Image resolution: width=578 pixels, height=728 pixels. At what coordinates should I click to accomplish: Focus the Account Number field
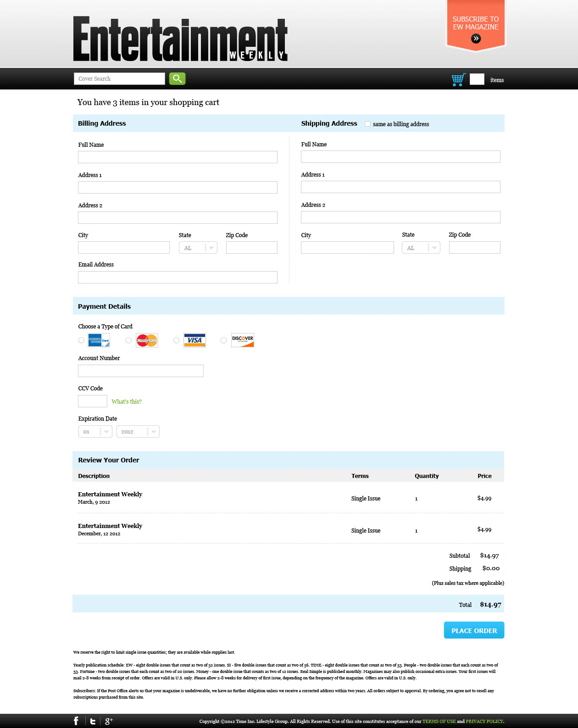(x=141, y=371)
